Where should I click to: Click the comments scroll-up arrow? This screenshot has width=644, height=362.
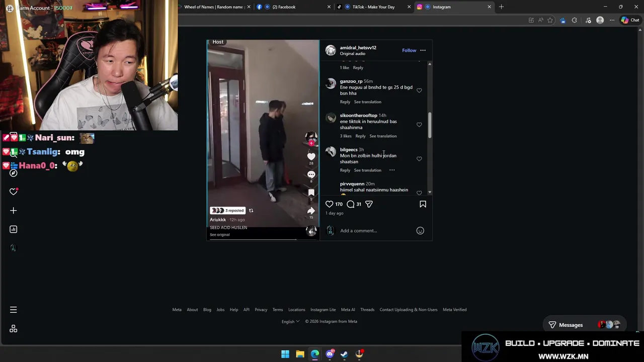coord(429,64)
